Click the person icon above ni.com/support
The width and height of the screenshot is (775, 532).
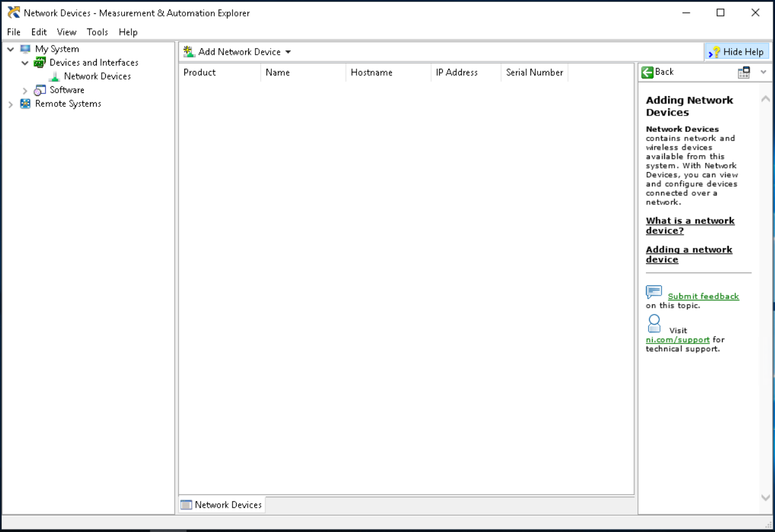point(653,322)
